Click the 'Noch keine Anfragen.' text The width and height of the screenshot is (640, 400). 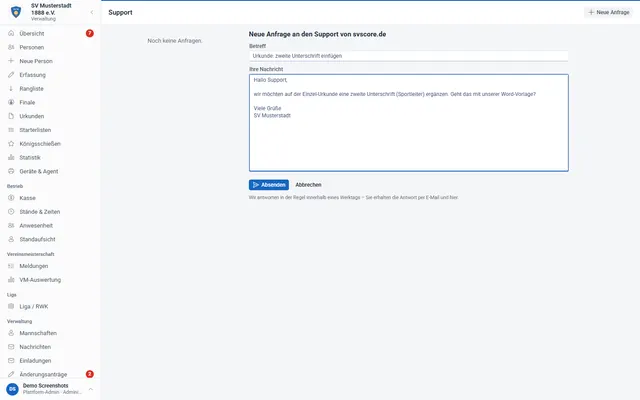[175, 40]
